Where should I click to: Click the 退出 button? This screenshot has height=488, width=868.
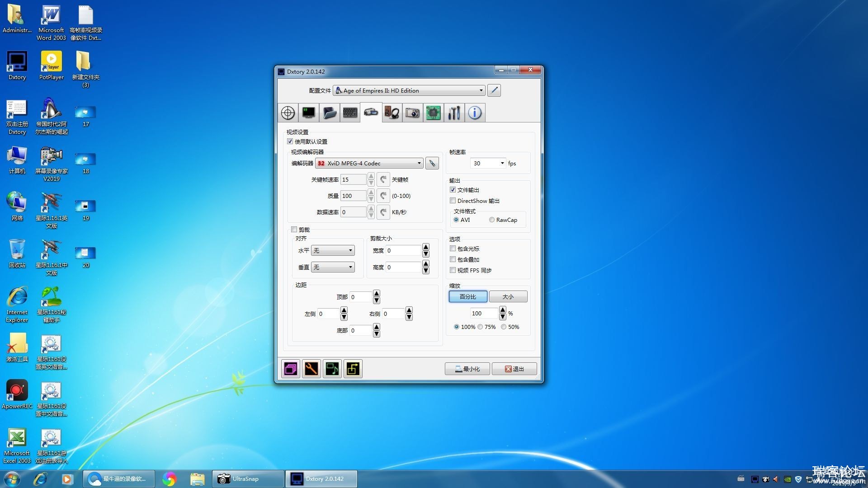pos(514,369)
